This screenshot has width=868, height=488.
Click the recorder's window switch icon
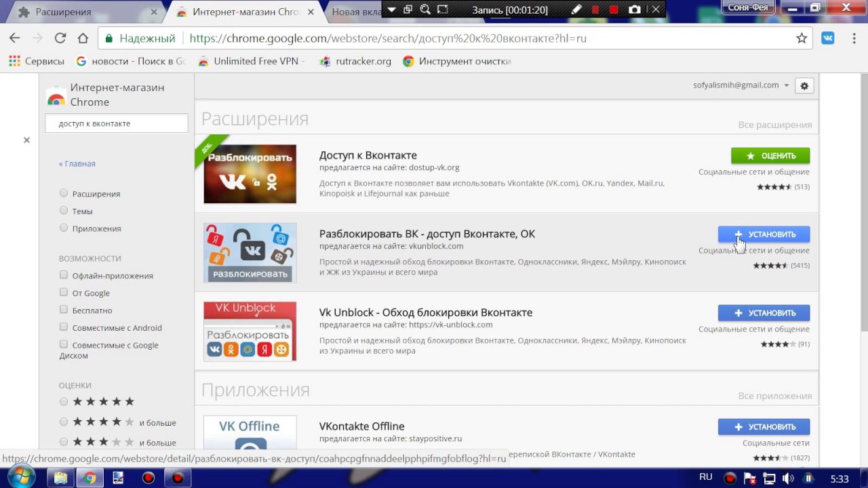tap(408, 9)
